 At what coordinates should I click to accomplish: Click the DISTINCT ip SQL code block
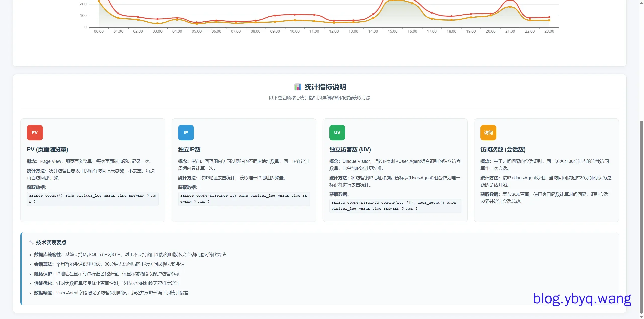click(x=244, y=199)
